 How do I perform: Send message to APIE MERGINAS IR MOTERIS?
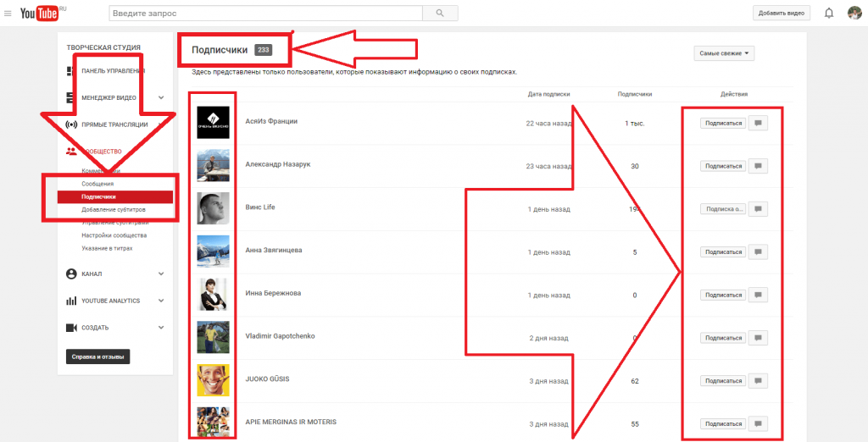point(758,423)
